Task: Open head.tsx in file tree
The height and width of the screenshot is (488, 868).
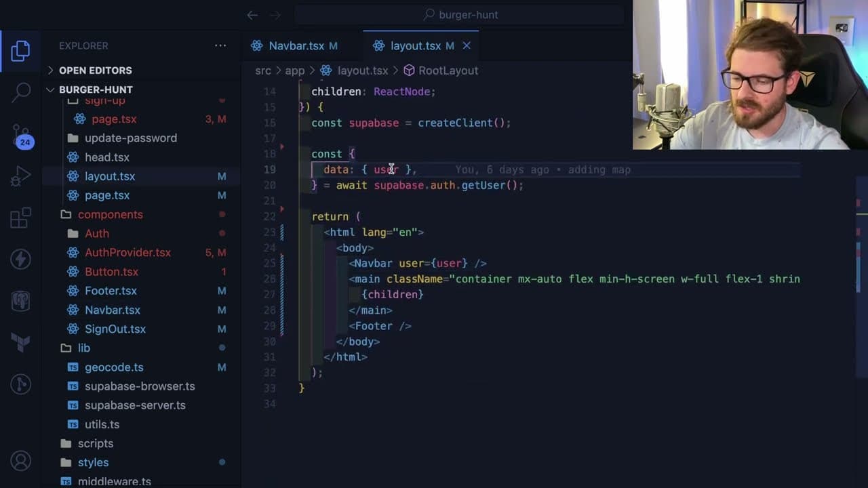Action: click(107, 157)
